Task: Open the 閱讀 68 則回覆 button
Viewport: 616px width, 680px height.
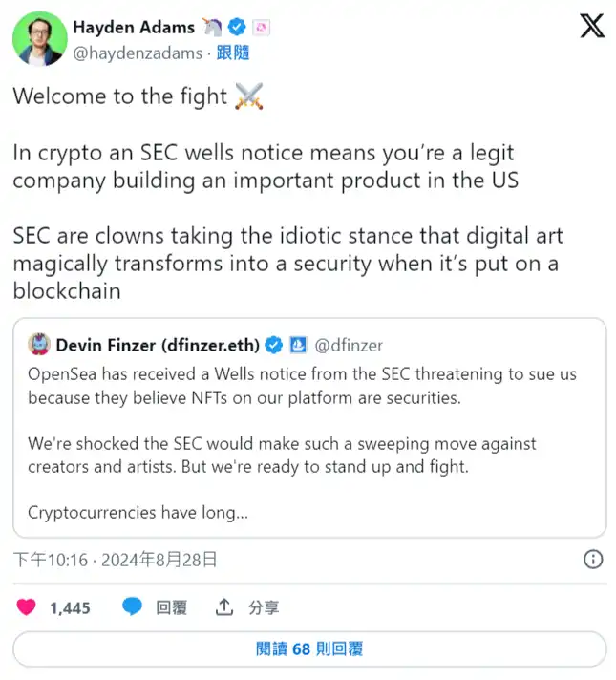Action: (309, 649)
